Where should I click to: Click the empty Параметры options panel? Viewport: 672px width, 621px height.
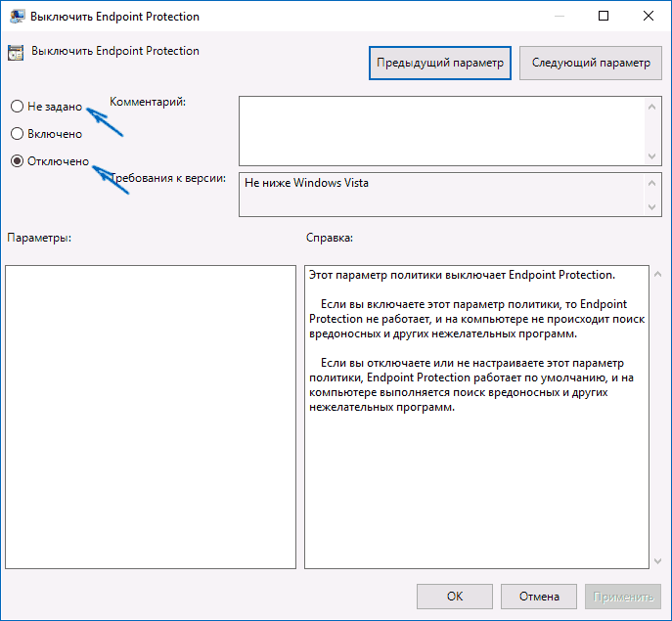pos(151,417)
